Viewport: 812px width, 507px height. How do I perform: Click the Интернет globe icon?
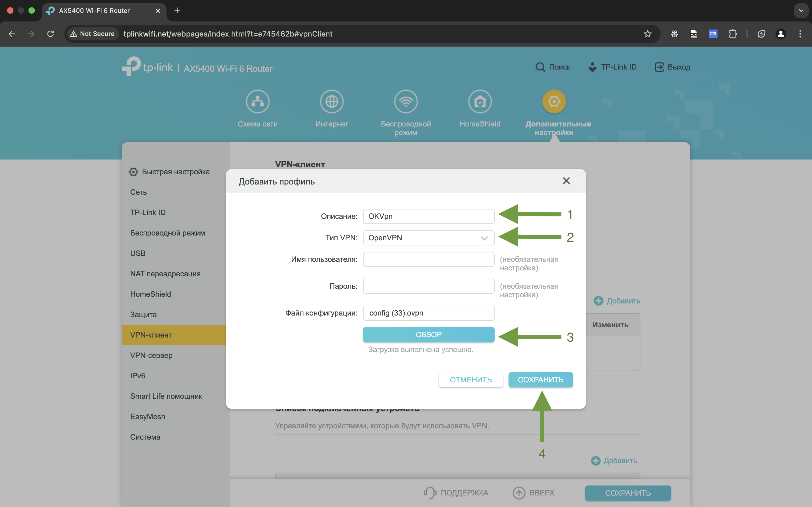(332, 102)
